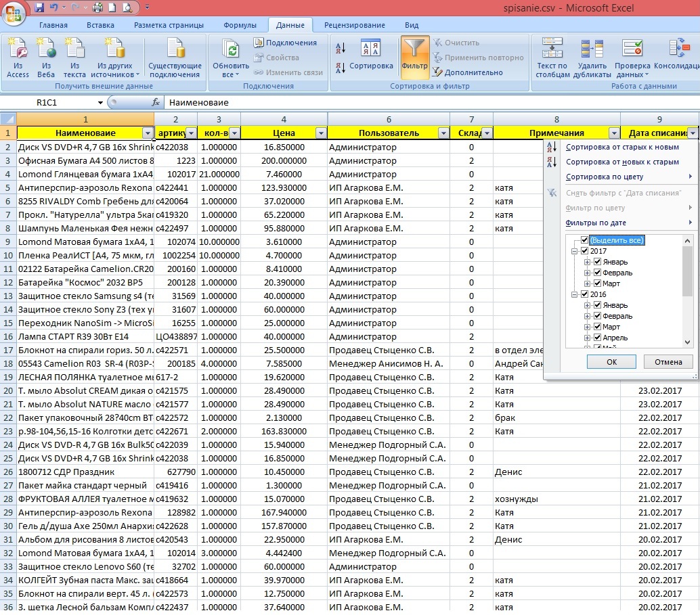Uncheck 2017 Февраль checkbox
Viewport: 700px width, 615px height.
(597, 273)
